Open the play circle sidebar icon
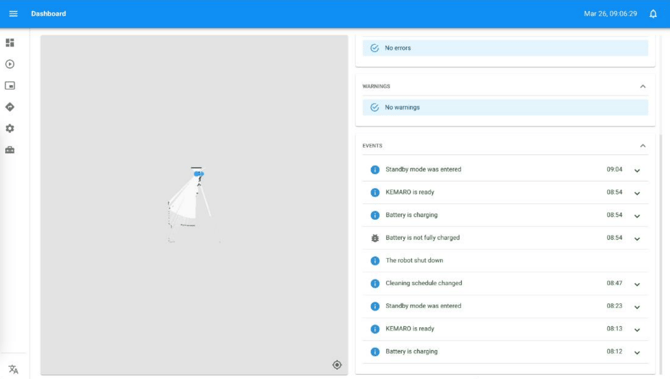This screenshot has width=670, height=379. (x=10, y=64)
